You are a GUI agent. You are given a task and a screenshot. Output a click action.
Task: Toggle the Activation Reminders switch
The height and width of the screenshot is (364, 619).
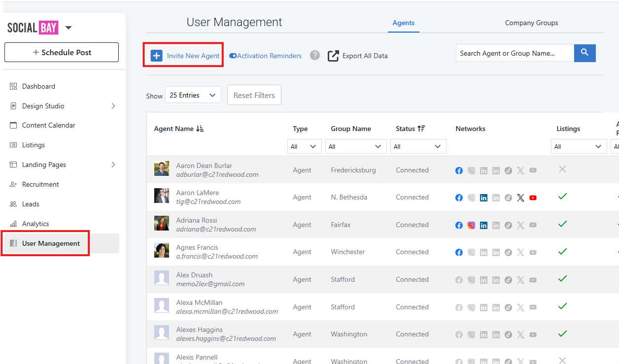point(233,56)
